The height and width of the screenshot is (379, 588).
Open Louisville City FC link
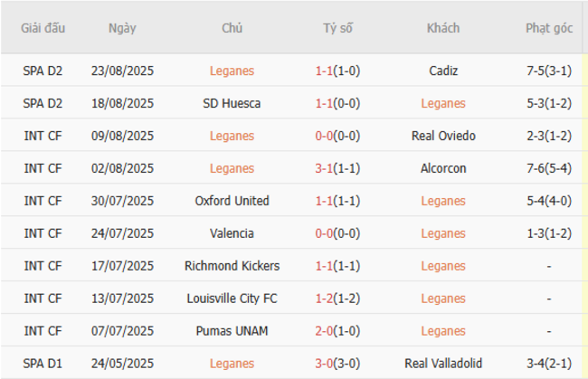[232, 298]
